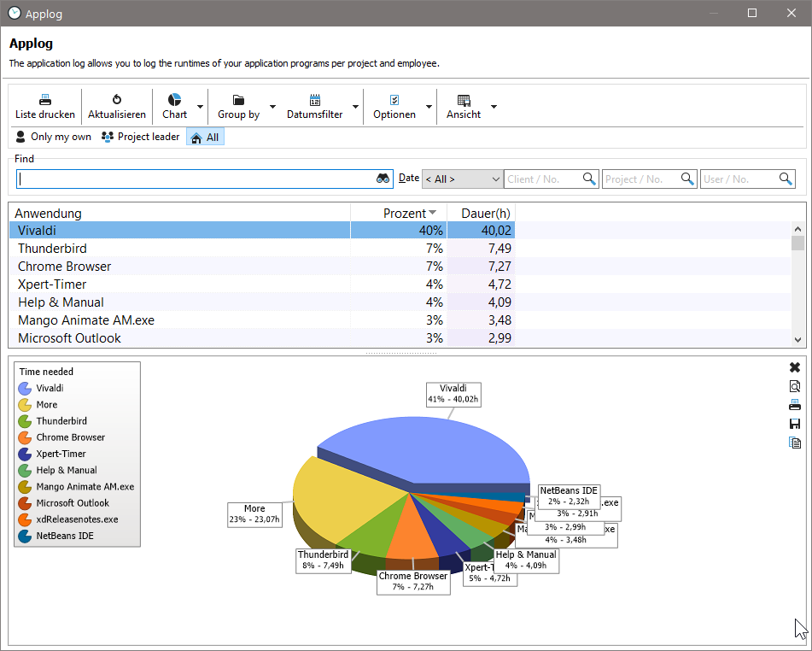Viewport: 812px width, 651px height.
Task: Click NetBeans IDE legend pie icon
Action: coord(25,536)
